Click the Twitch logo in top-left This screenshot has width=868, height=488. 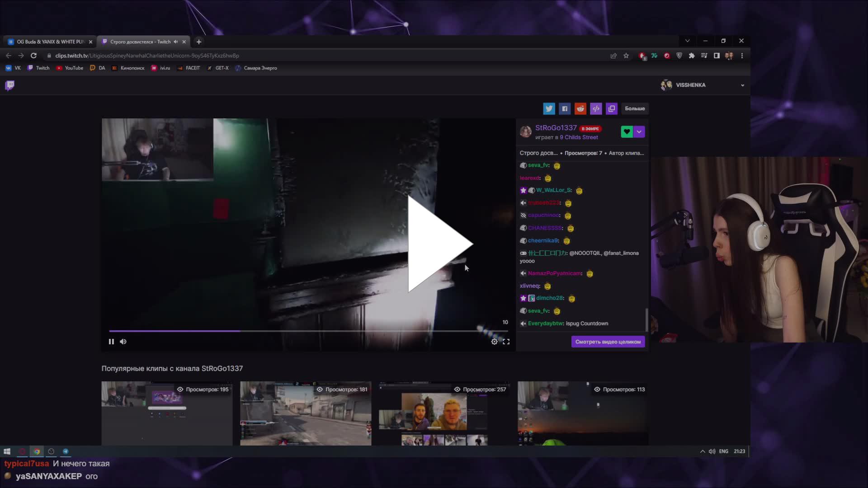point(9,85)
